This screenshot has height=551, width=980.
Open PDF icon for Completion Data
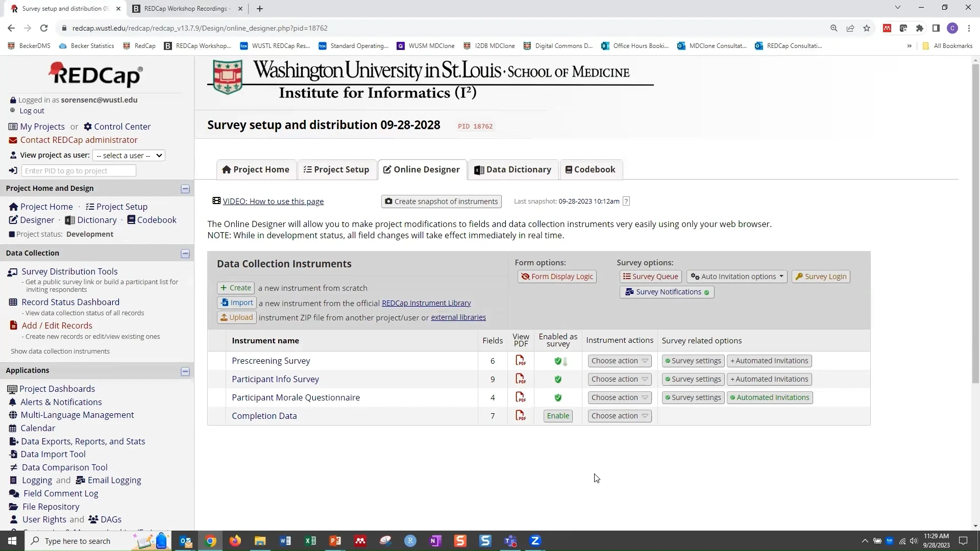521,416
